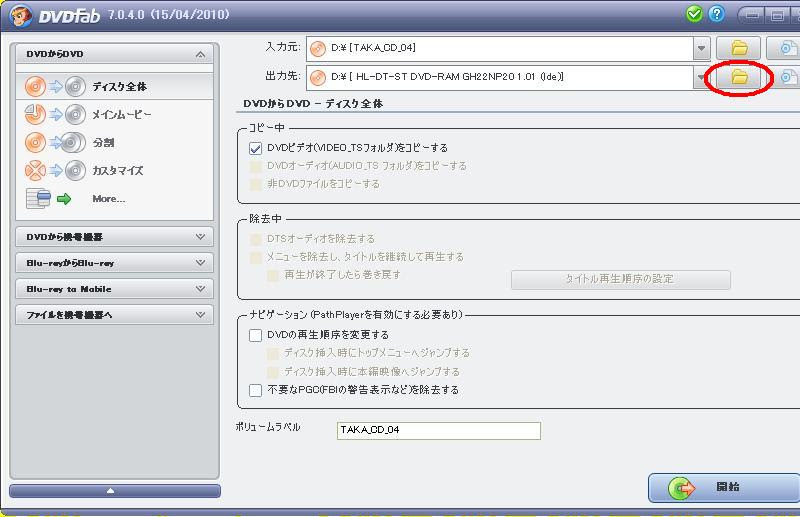Image resolution: width=800 pixels, height=517 pixels.
Task: Enable DVDの再生順序を変更する checkbox
Action: point(255,335)
